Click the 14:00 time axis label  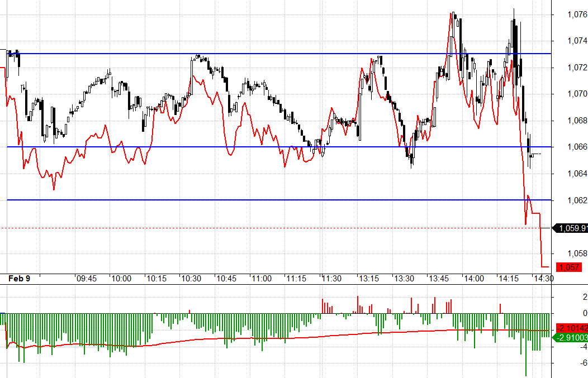click(474, 278)
